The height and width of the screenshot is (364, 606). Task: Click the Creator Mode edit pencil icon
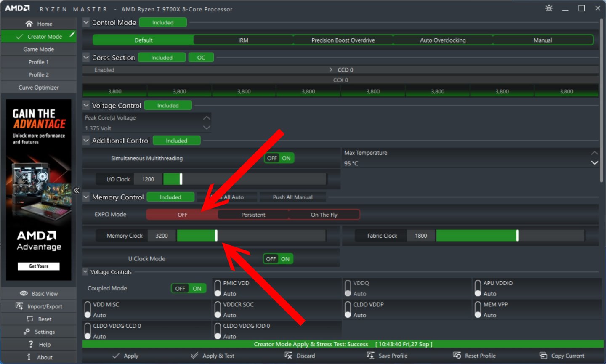[72, 34]
